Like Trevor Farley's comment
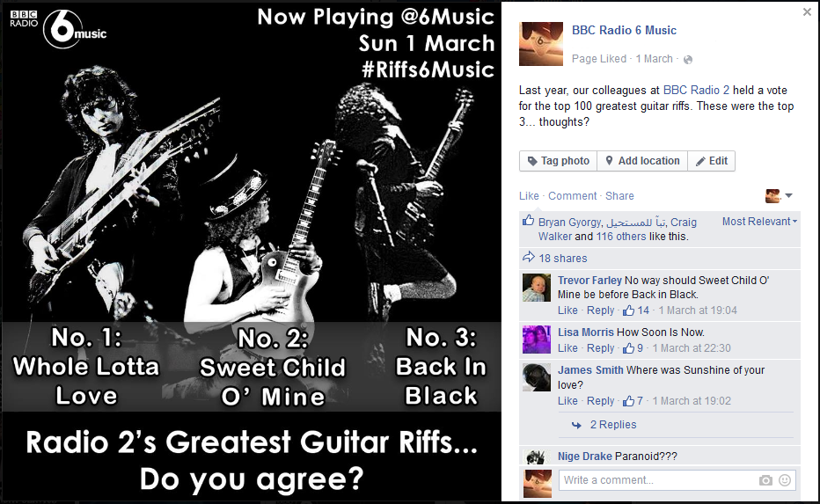Image resolution: width=820 pixels, height=504 pixels. click(x=567, y=310)
